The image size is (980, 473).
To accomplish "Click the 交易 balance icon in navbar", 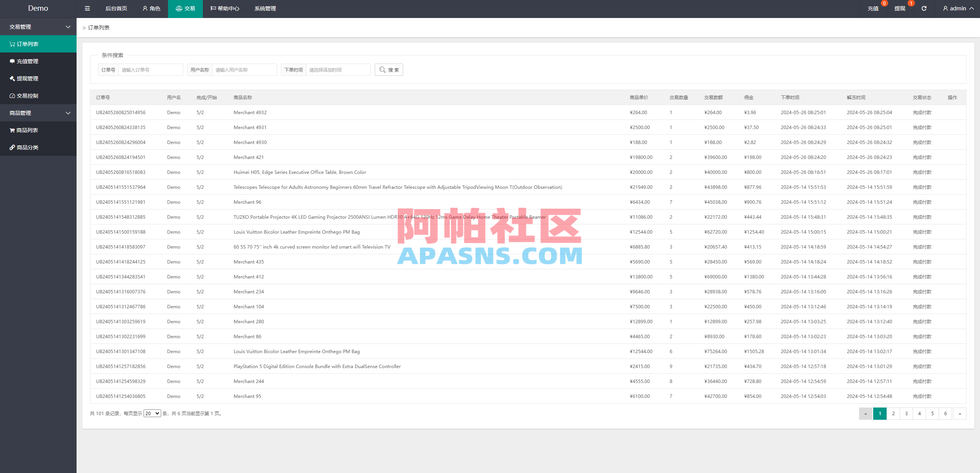I will click(x=179, y=8).
